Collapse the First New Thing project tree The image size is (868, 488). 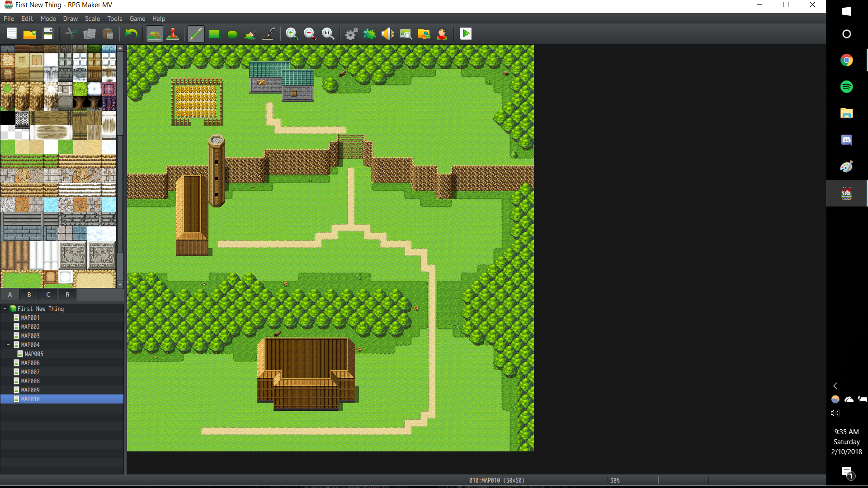5,309
